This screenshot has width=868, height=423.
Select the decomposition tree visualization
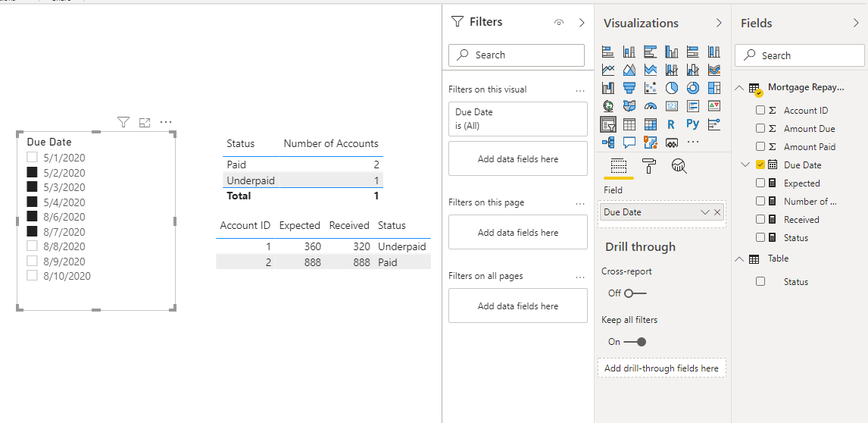[x=607, y=142]
